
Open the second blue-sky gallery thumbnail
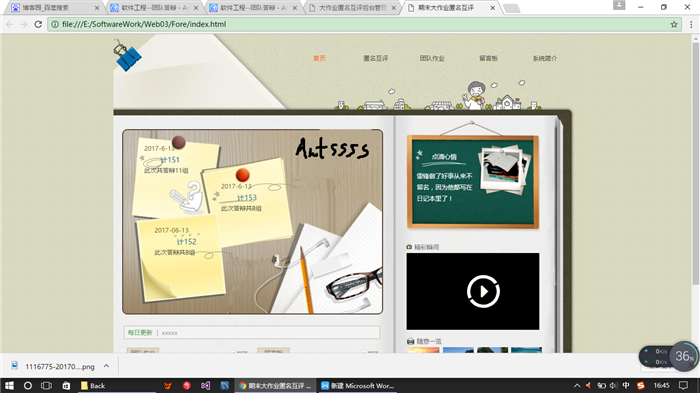(x=458, y=350)
